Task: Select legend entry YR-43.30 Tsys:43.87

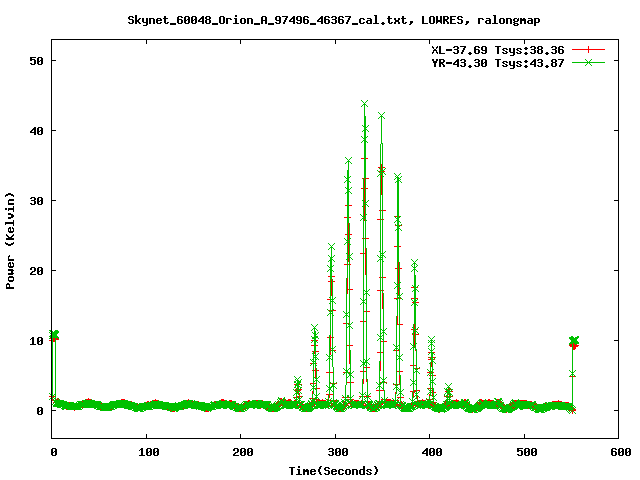Action: coord(498,63)
